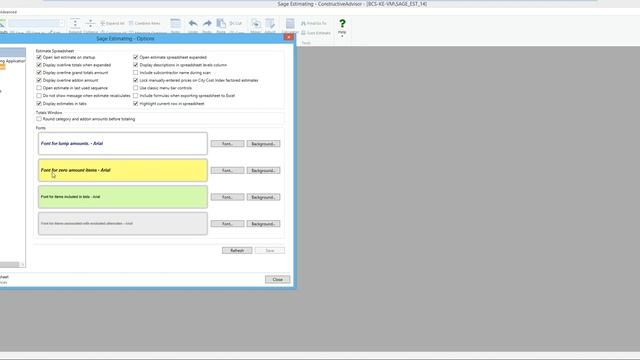Click the Save button in Options dialog

270,250
